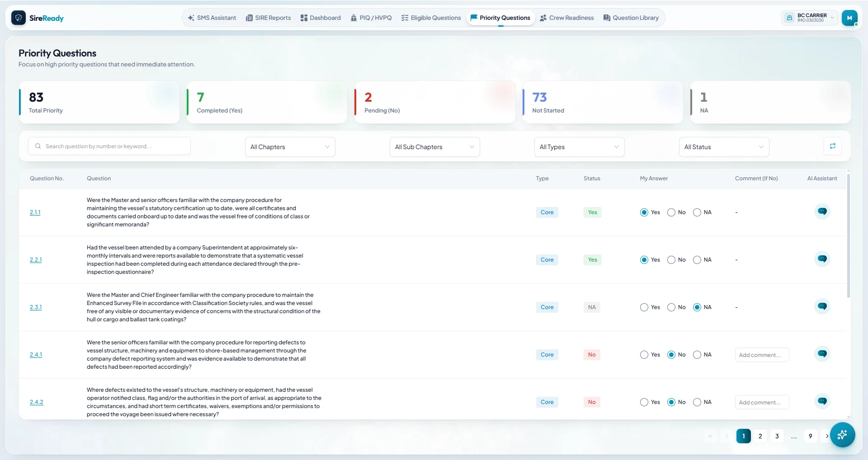Open the All Status dropdown

tap(724, 147)
